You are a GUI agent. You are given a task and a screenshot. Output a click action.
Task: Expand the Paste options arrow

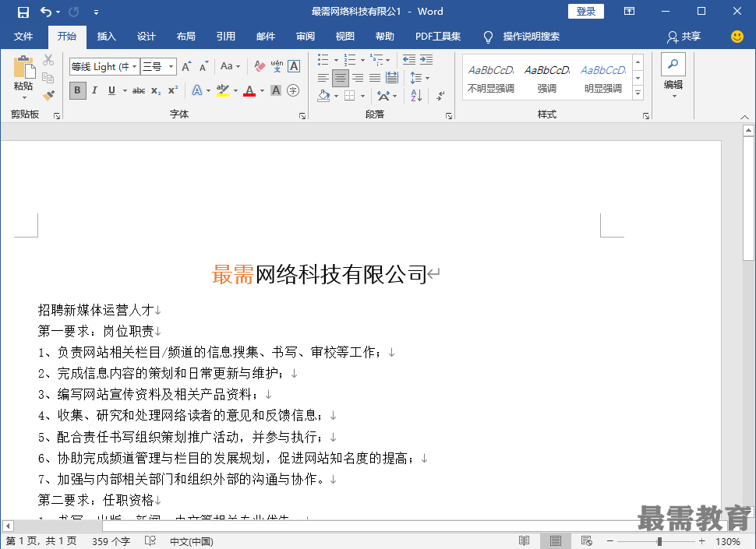23,98
